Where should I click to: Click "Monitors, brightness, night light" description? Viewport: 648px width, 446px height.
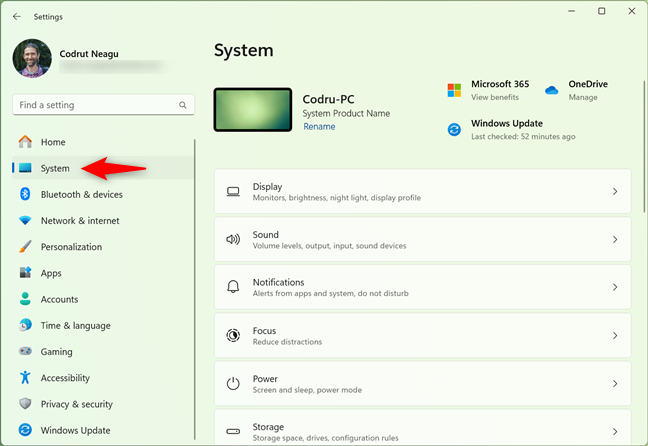[x=337, y=198]
